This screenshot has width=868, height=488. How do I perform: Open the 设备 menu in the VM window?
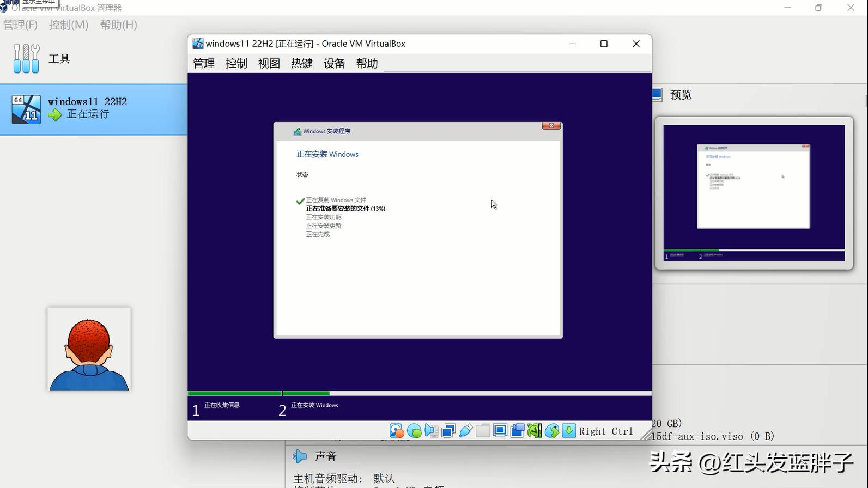[335, 63]
